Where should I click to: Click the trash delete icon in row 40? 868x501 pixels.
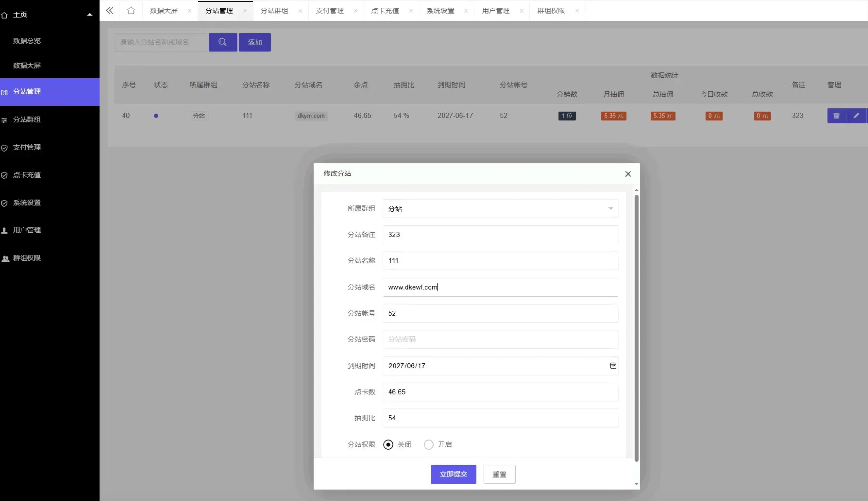[836, 116]
